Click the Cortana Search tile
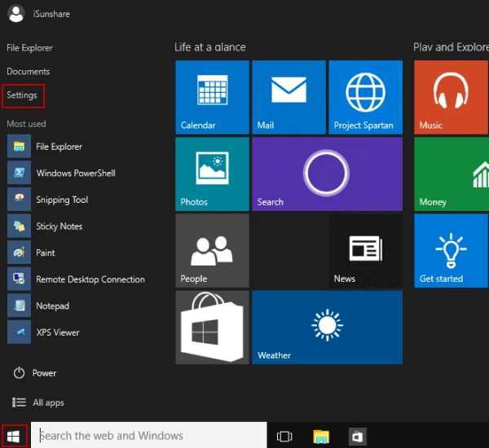Viewport: 489px width, 448px height. [327, 173]
